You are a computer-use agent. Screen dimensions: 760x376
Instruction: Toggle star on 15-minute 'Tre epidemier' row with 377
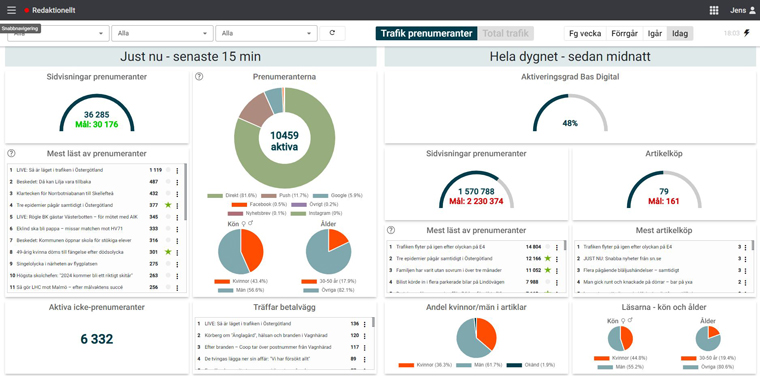pos(168,205)
